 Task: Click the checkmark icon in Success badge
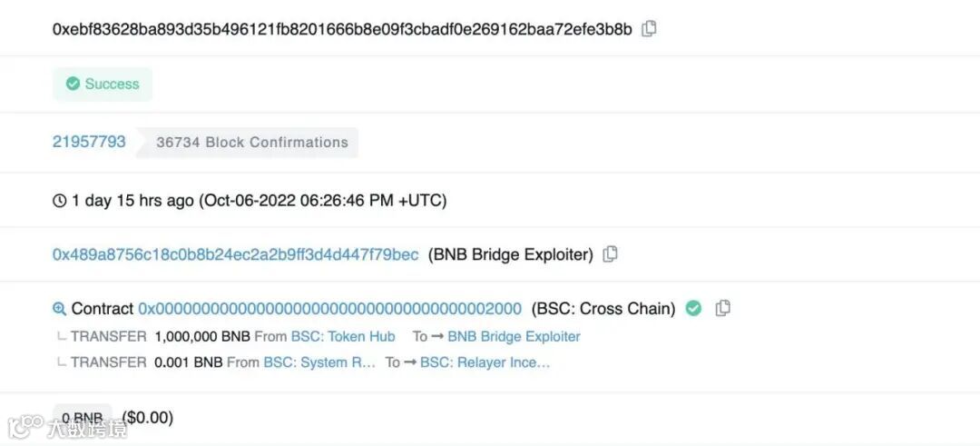(73, 84)
